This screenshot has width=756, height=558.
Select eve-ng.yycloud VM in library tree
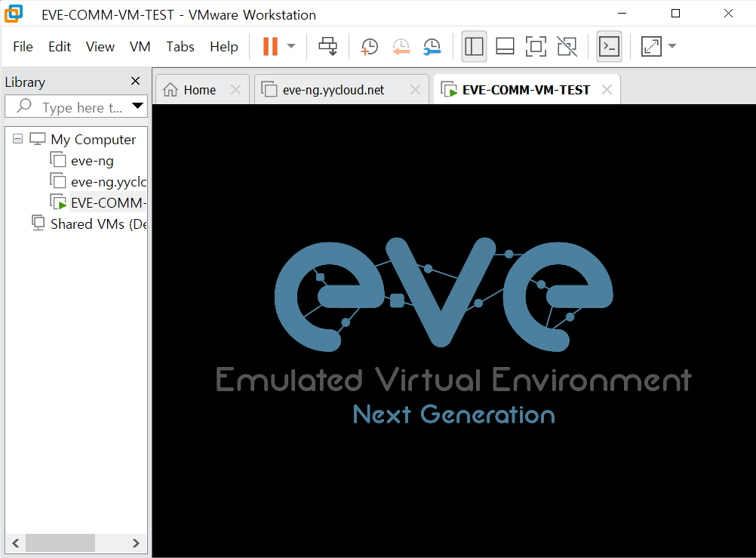tap(108, 182)
